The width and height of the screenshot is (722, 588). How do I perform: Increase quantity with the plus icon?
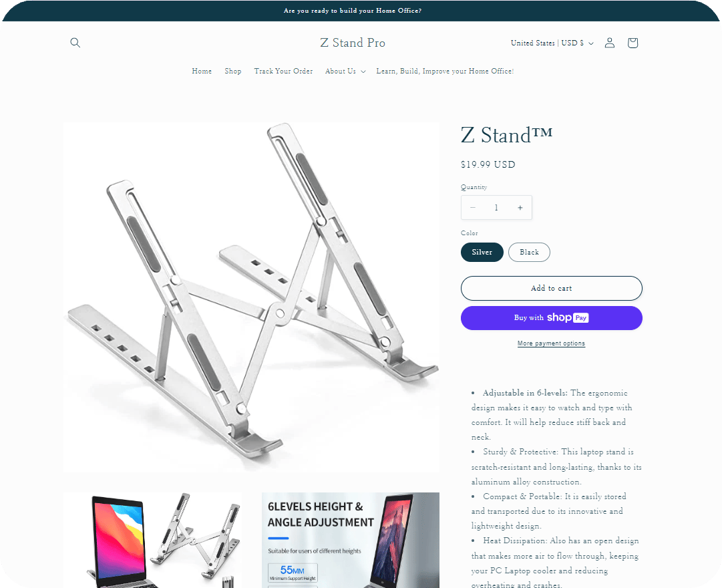point(520,208)
